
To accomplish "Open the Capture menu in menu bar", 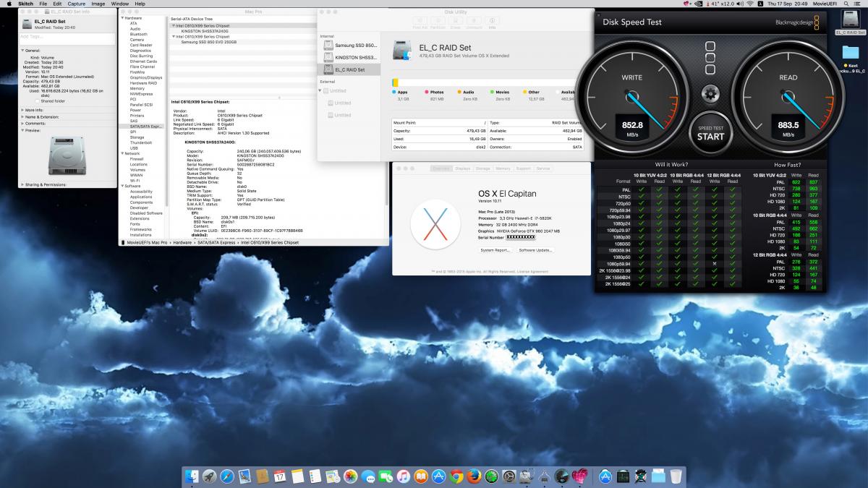I will pos(77,4).
